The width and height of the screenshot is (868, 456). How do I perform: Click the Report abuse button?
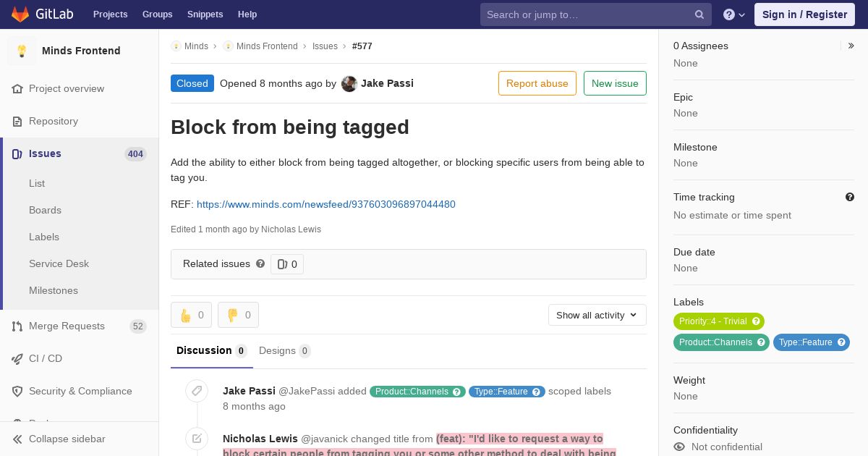537,83
